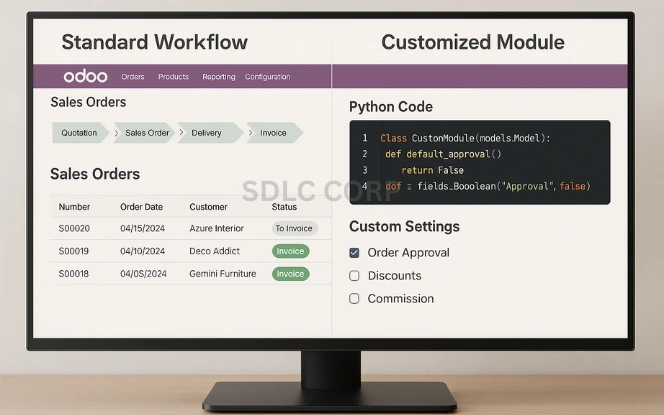
Task: Select the Quotation workflow stage
Action: (80, 133)
